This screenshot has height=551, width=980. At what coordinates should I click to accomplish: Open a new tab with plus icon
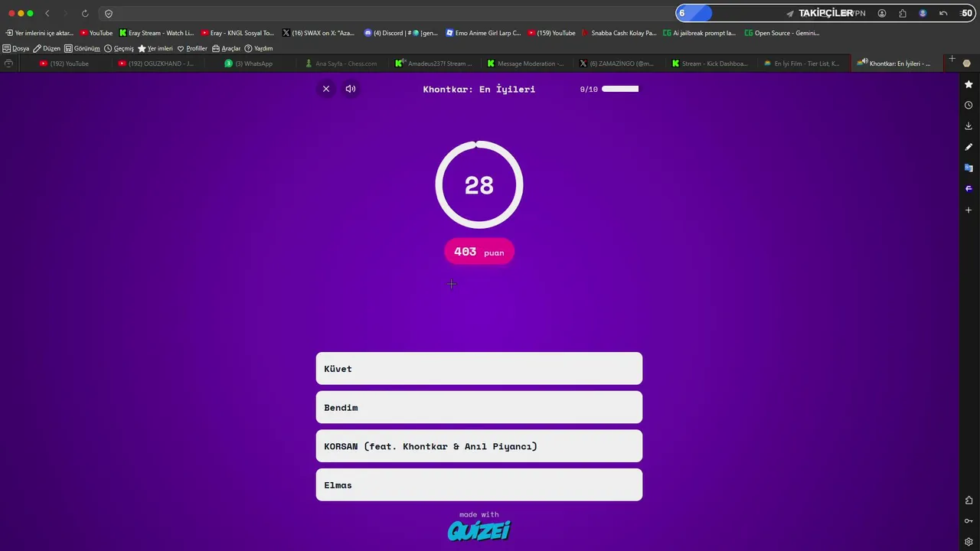point(952,59)
